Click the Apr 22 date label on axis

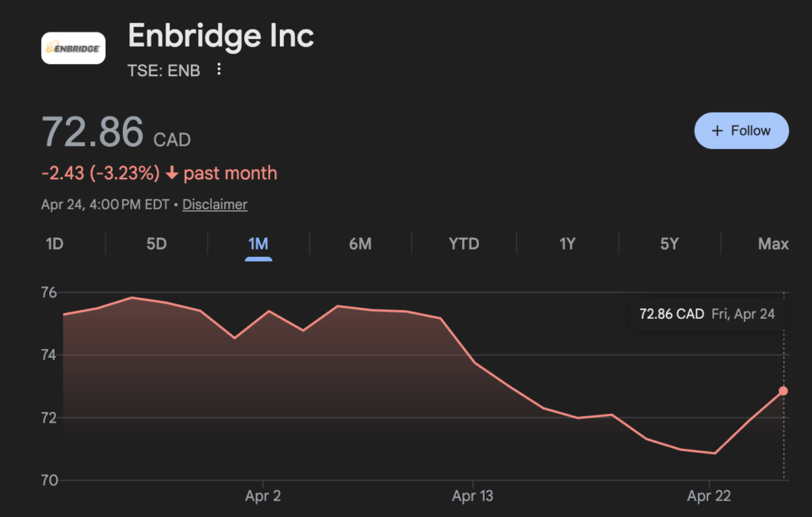click(709, 496)
